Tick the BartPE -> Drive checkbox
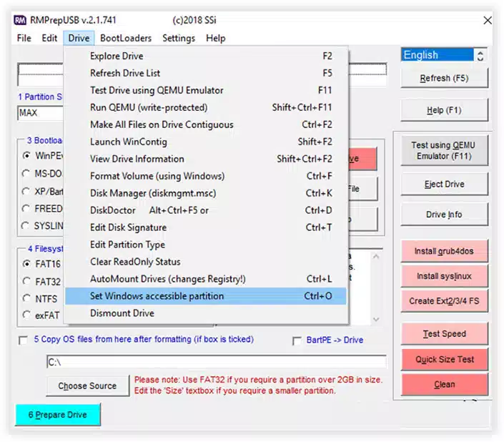The width and height of the screenshot is (504, 442). click(x=297, y=340)
